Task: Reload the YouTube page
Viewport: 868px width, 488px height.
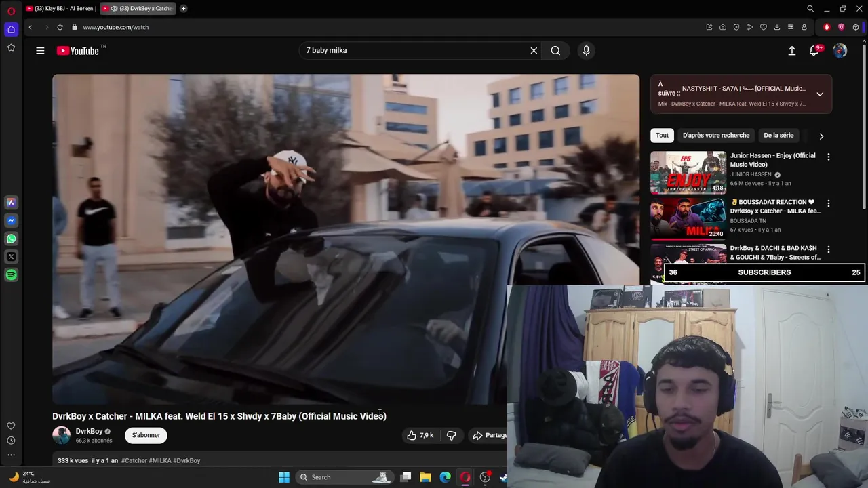Action: pyautogui.click(x=60, y=27)
